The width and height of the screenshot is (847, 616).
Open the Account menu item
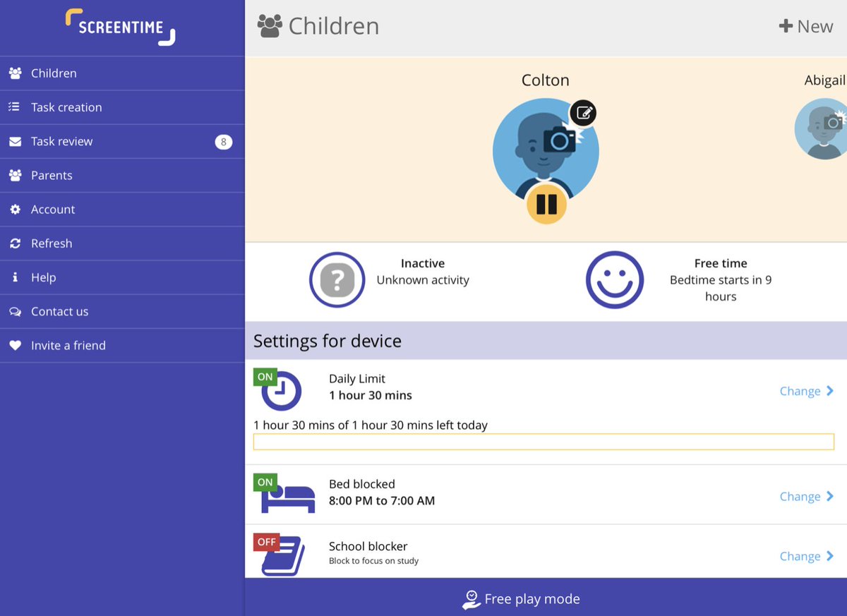[122, 210]
